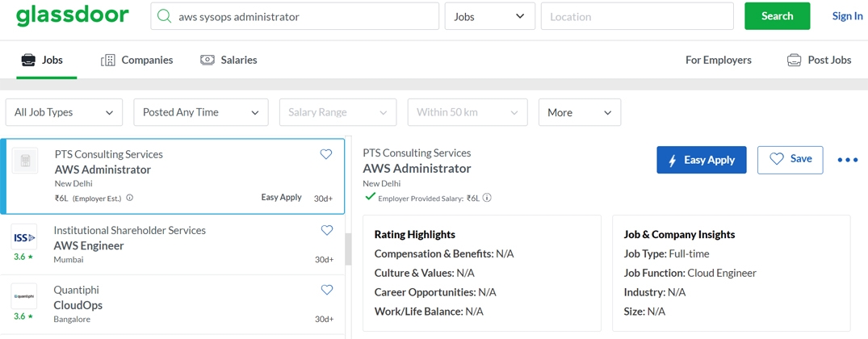Open the Within 50 km distance filter
This screenshot has width=868, height=339.
point(468,112)
